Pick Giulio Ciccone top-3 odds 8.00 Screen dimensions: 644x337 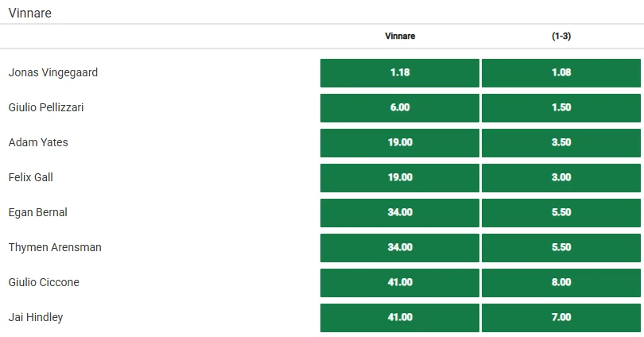click(561, 282)
